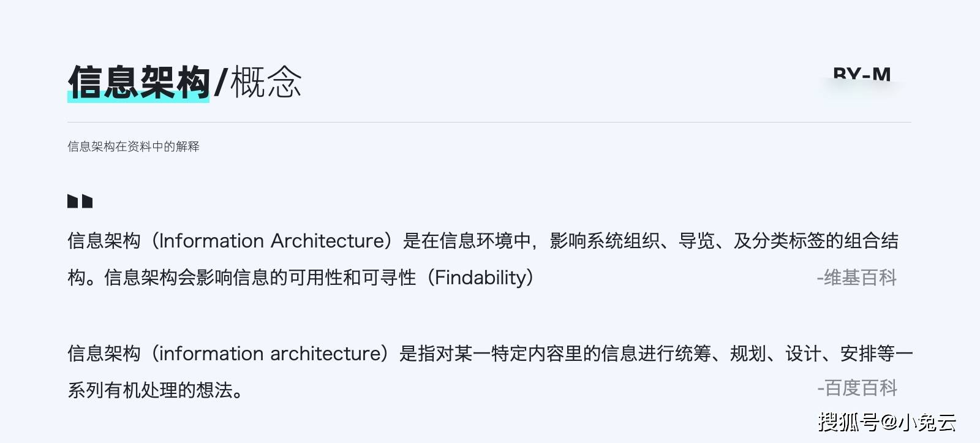Click the slash separator in the title
This screenshot has width=980, height=443.
coord(221,82)
